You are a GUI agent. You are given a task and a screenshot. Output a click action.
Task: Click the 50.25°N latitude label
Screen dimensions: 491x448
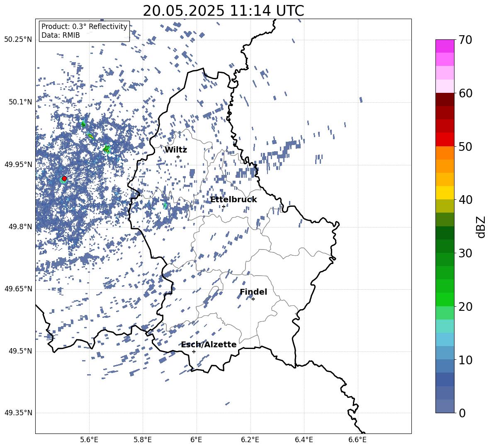[x=18, y=40]
